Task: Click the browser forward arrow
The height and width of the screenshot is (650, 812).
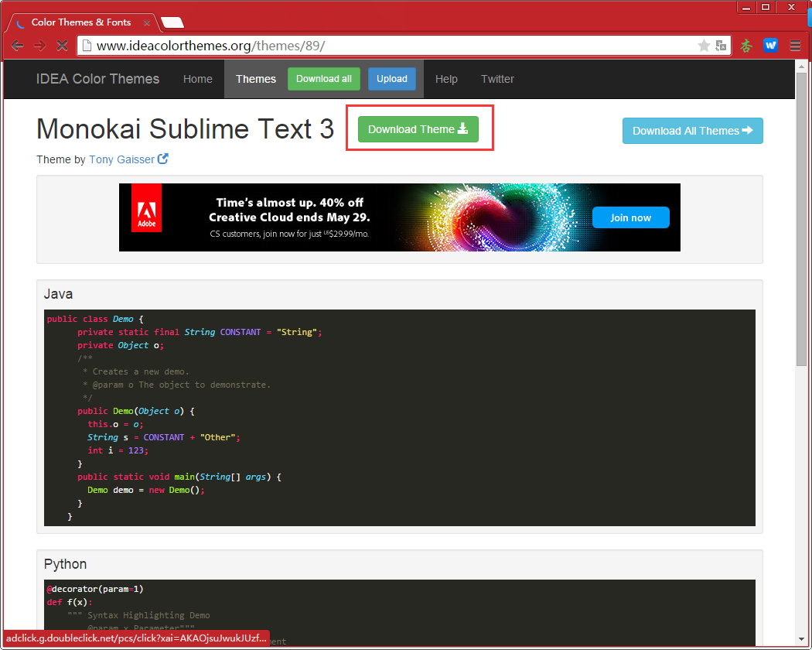Action: point(40,46)
